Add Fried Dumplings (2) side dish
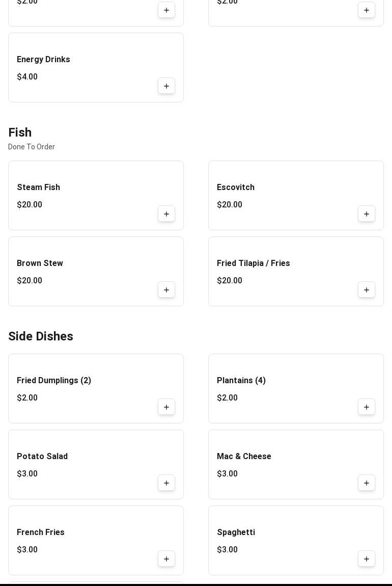392x586 pixels. 166,407
